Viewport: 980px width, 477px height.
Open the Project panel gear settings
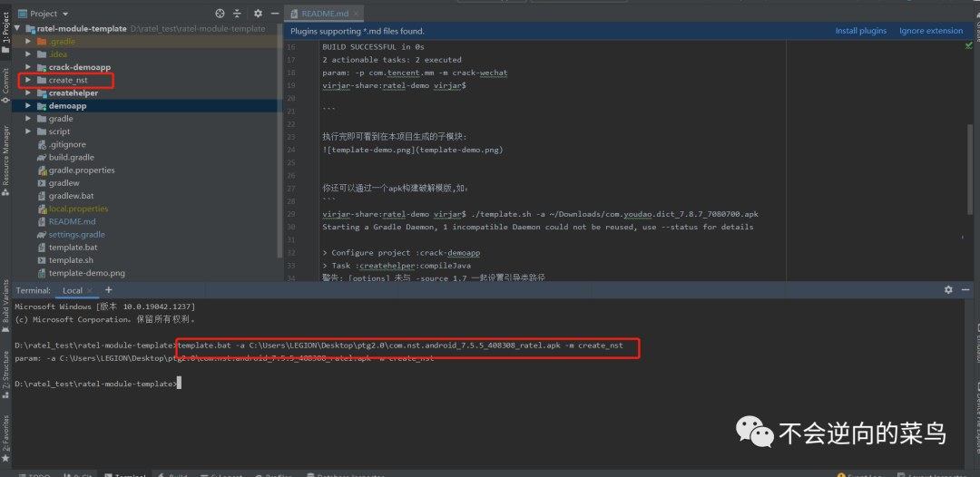click(258, 13)
